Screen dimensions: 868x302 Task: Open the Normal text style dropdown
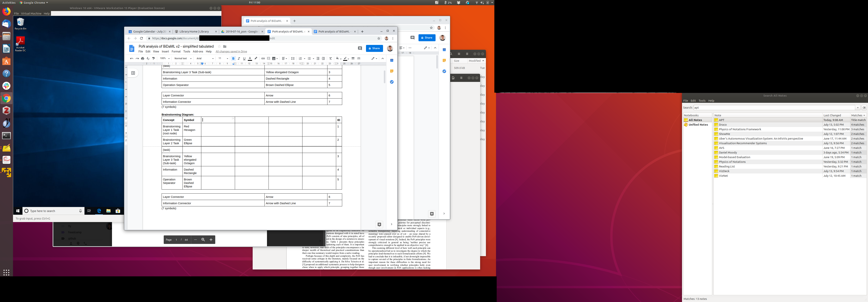point(183,59)
